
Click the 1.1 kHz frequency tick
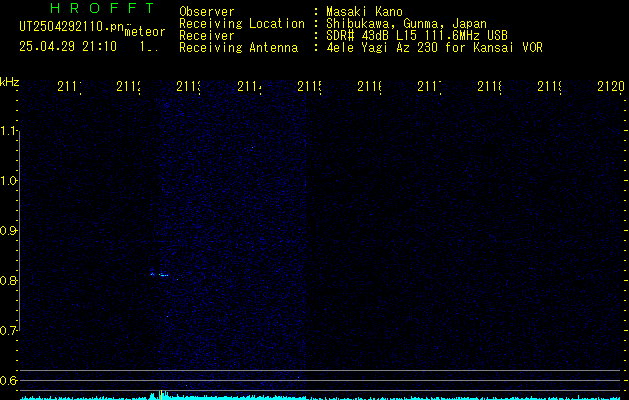pos(8,131)
